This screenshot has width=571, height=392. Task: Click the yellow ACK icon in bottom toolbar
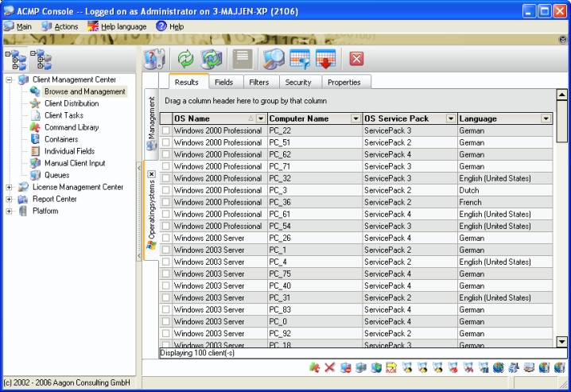tap(390, 368)
